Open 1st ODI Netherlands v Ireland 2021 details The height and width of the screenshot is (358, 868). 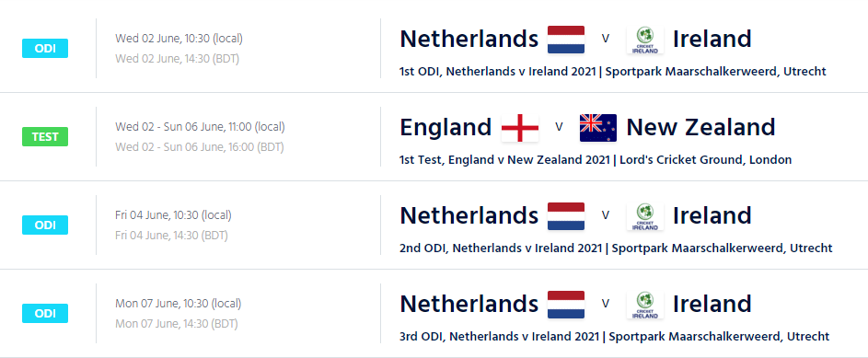click(612, 72)
